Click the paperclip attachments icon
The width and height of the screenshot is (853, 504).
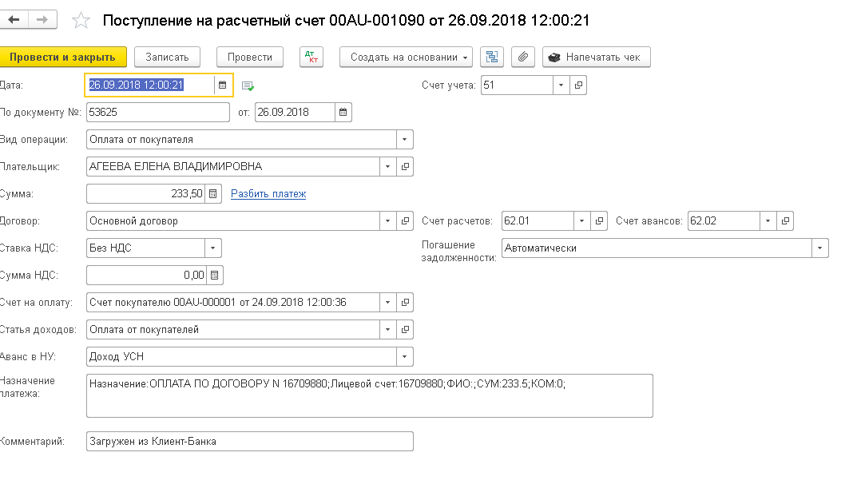(522, 57)
